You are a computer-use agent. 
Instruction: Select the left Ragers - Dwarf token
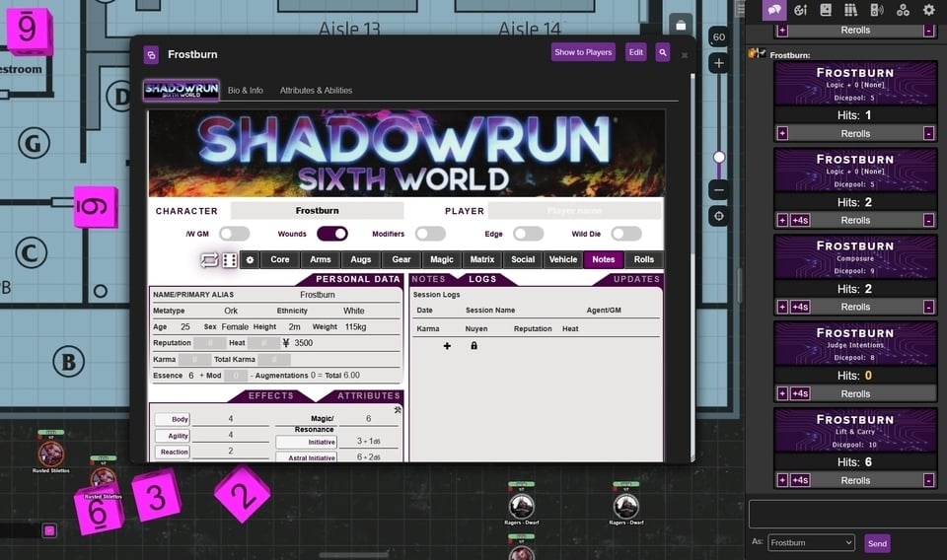point(521,507)
